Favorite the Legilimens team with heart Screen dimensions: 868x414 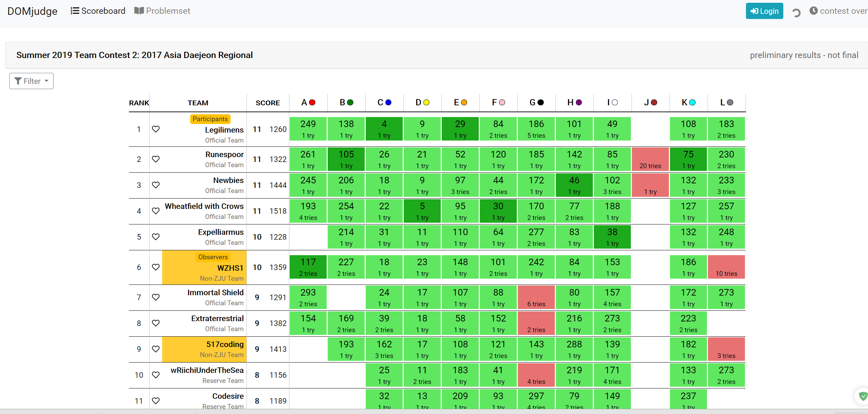click(x=156, y=129)
